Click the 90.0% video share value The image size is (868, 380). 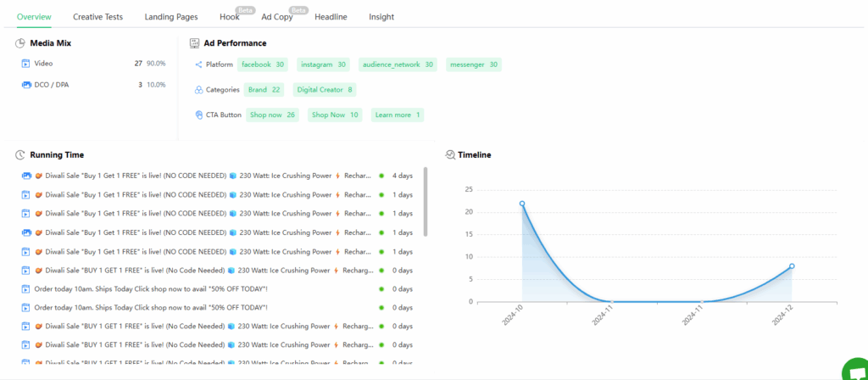(156, 64)
